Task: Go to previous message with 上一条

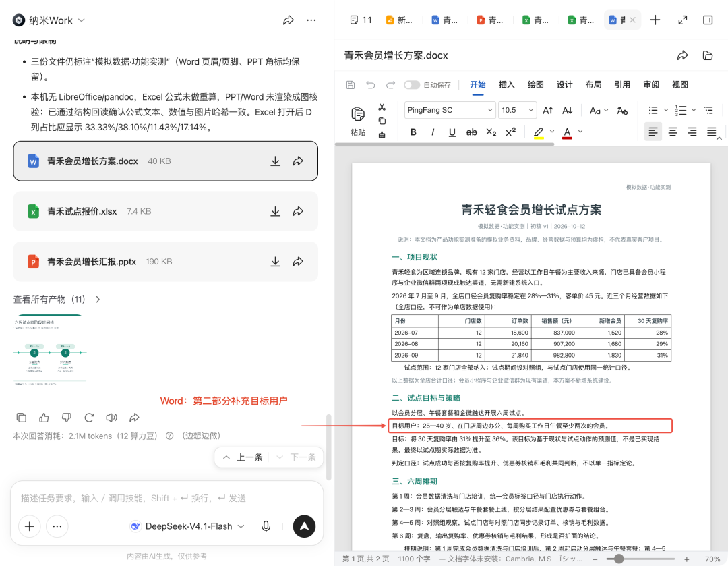Action: point(243,457)
